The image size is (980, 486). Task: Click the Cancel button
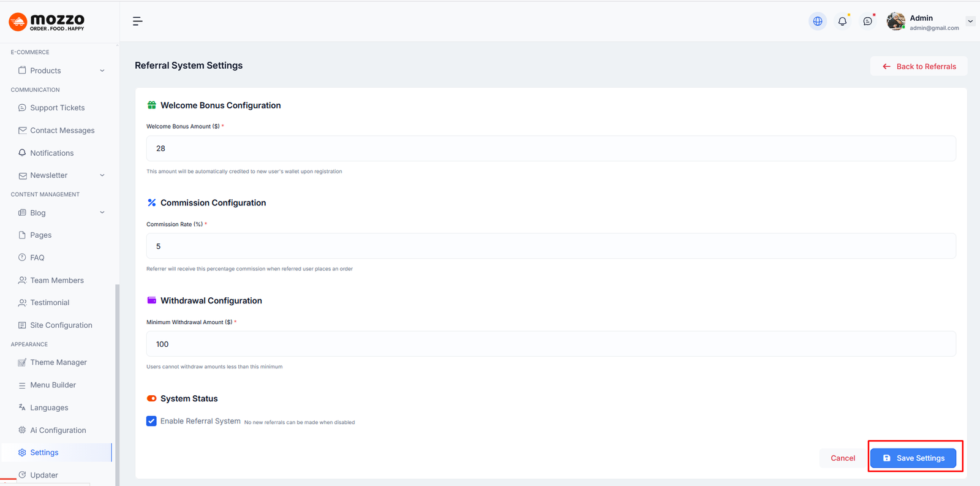point(843,458)
